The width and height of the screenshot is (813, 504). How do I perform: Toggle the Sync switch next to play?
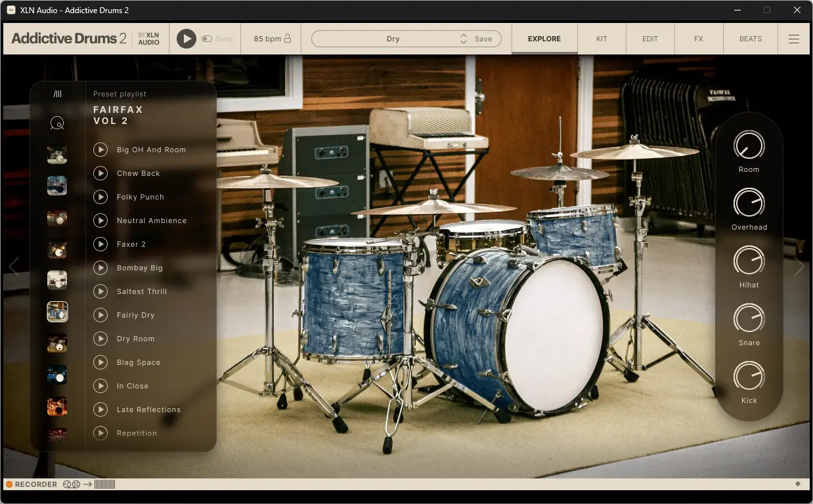click(x=207, y=38)
